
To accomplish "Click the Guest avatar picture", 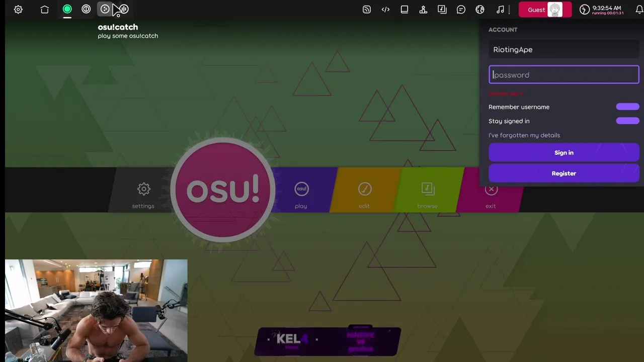I will 555,10.
